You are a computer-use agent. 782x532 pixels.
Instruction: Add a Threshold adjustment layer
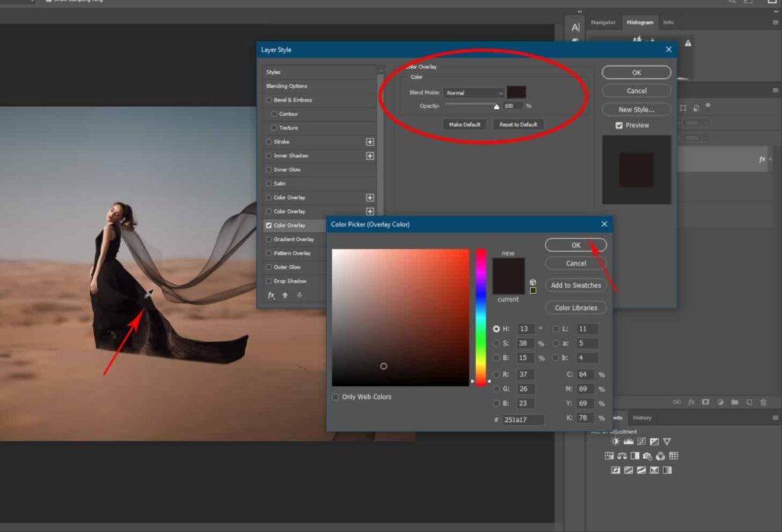641,470
